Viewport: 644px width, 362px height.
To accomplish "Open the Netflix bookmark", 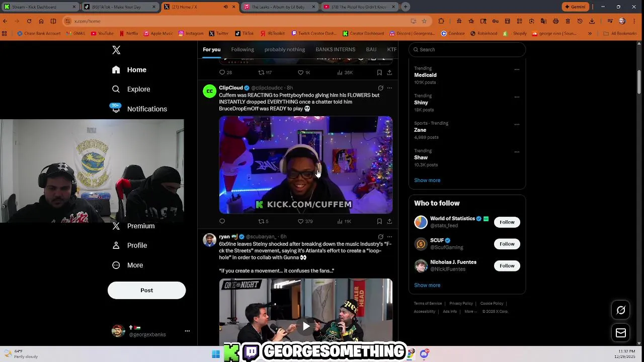I will point(129,34).
